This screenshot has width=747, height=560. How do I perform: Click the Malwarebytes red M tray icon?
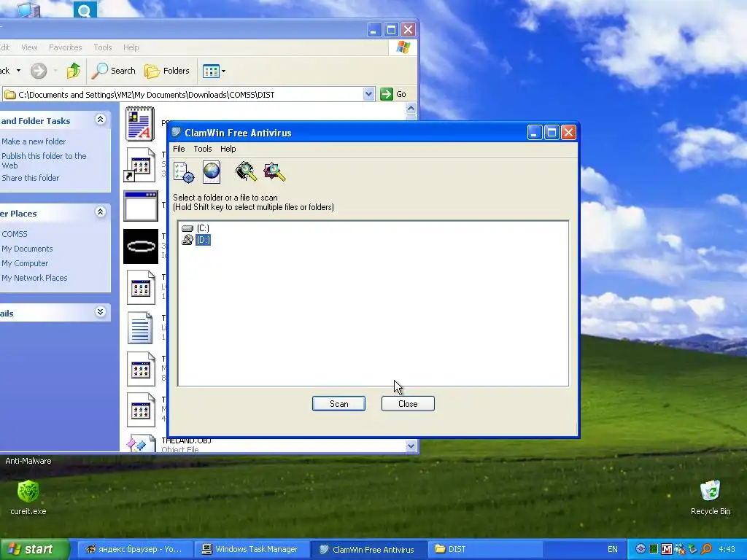[x=667, y=549]
